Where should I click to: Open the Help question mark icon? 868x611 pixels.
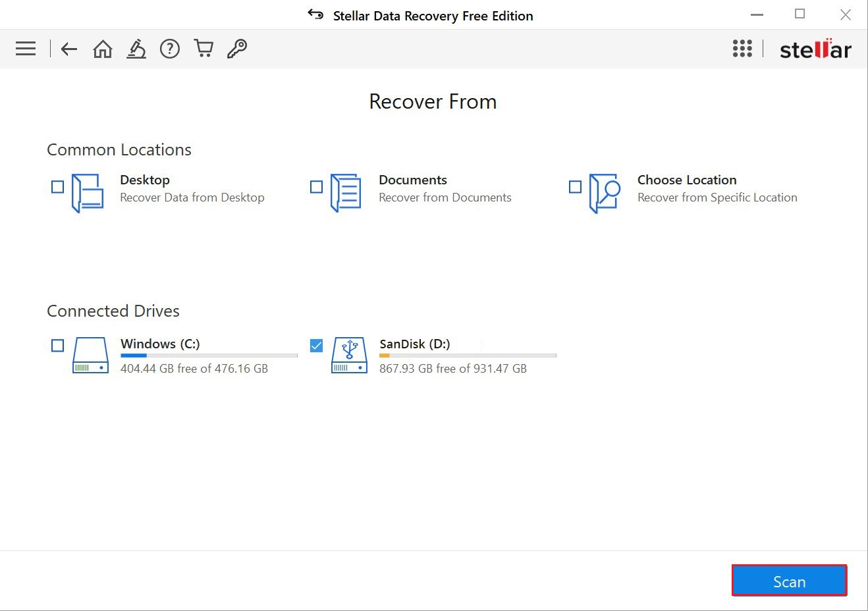tap(170, 49)
